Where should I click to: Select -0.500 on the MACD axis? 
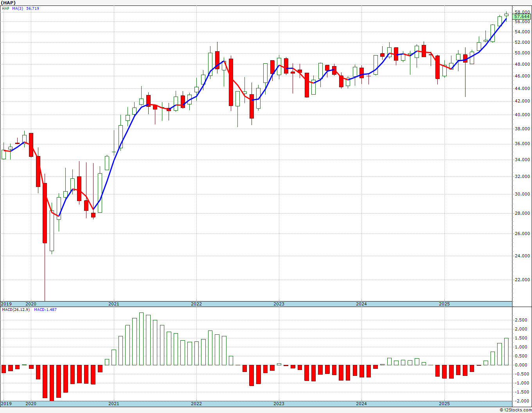(523, 374)
